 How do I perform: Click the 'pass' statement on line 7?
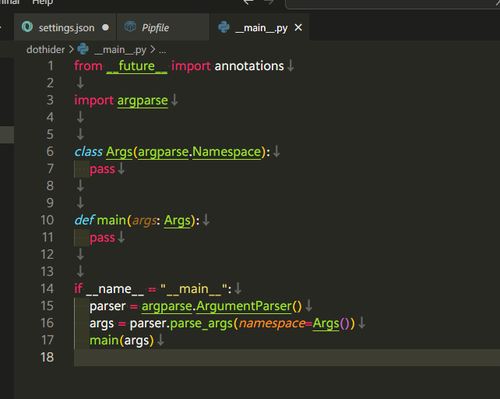click(102, 169)
